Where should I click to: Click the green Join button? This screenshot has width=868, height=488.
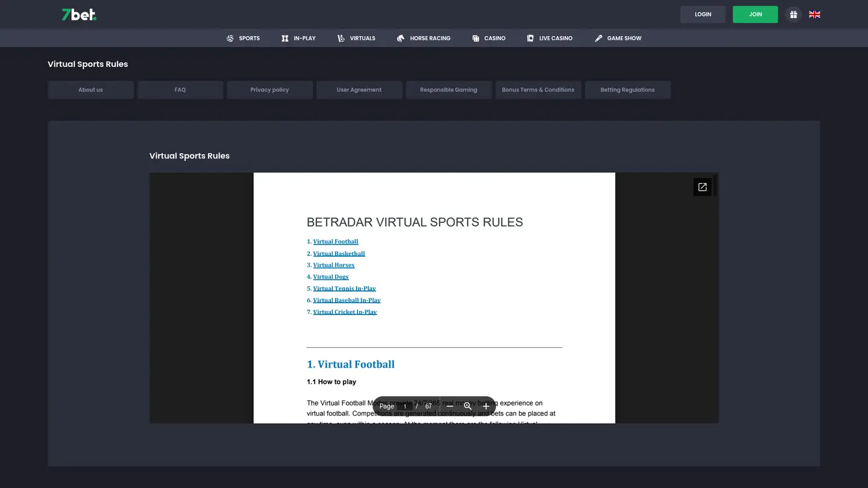755,14
